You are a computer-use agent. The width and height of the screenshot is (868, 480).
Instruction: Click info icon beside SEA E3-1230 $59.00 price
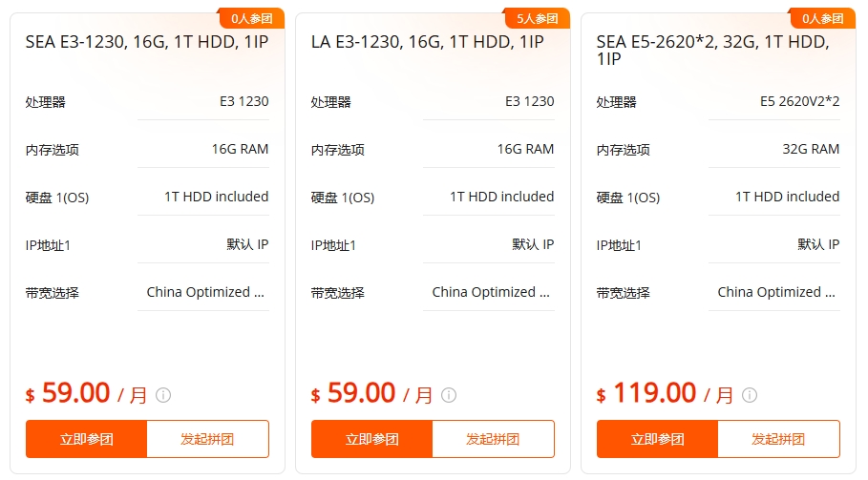coord(163,395)
